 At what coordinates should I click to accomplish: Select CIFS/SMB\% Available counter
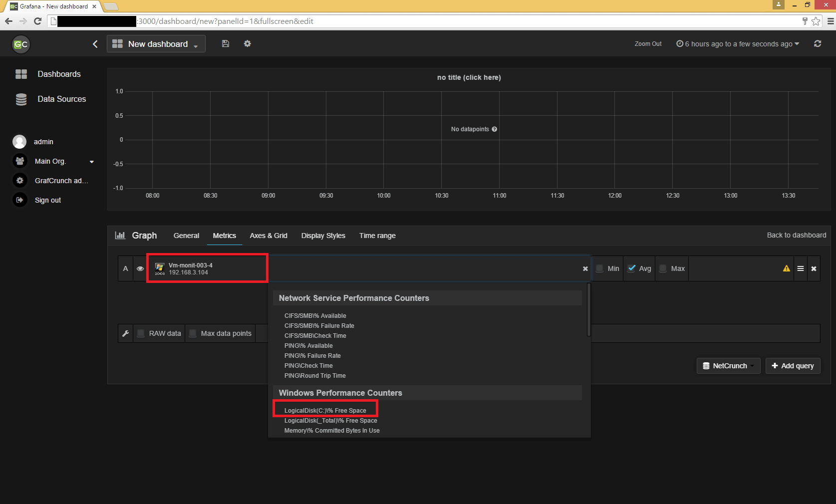315,316
